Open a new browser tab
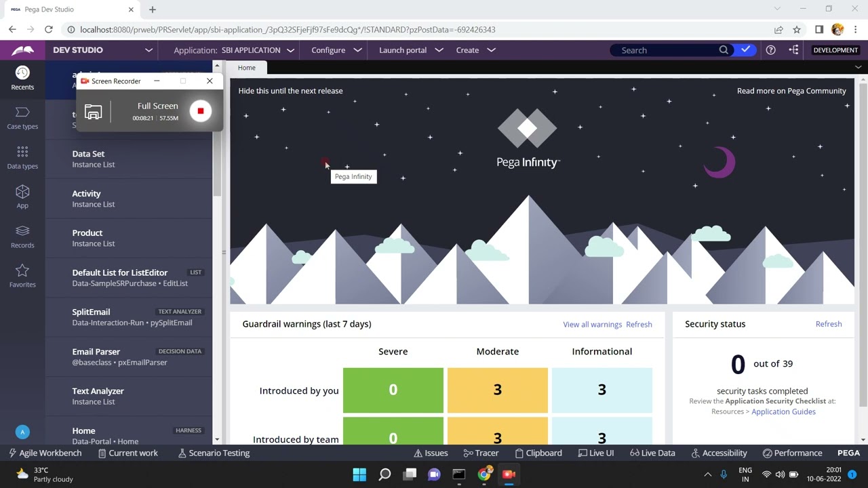 [x=153, y=9]
